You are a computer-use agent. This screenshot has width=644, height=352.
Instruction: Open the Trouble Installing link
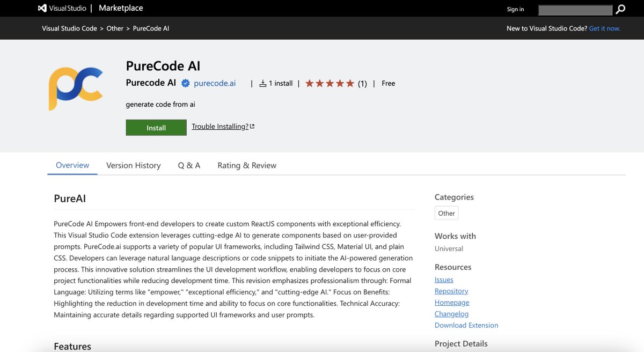pyautogui.click(x=223, y=127)
